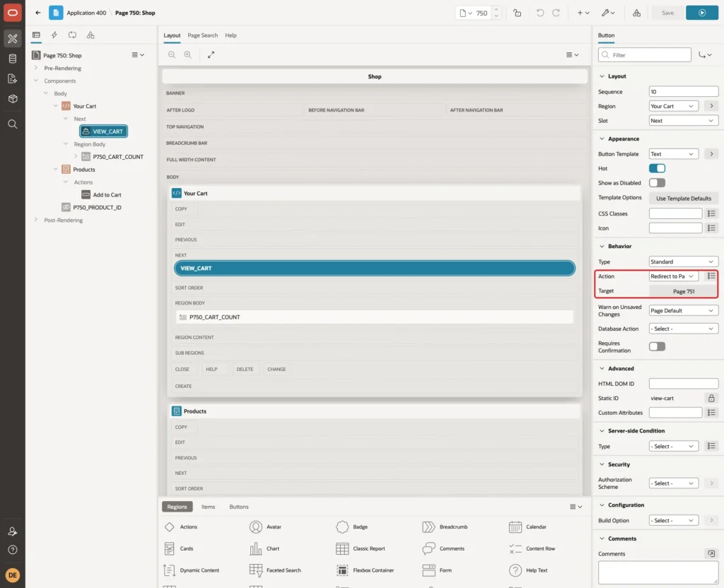Click the property Filter search field

pyautogui.click(x=645, y=55)
